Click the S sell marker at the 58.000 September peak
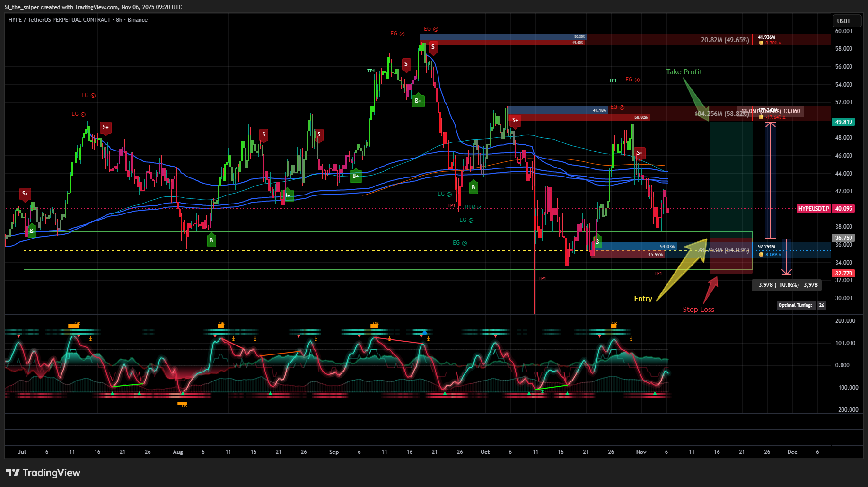Screen dimensions: 868x487 (x=432, y=47)
